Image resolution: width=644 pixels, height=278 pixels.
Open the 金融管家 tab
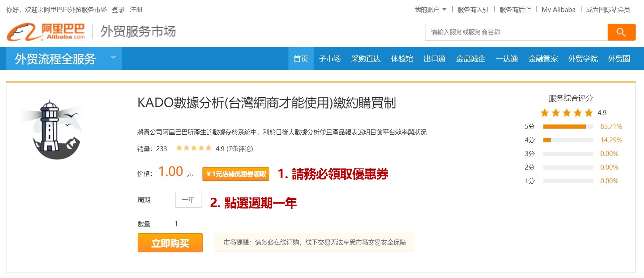point(543,59)
